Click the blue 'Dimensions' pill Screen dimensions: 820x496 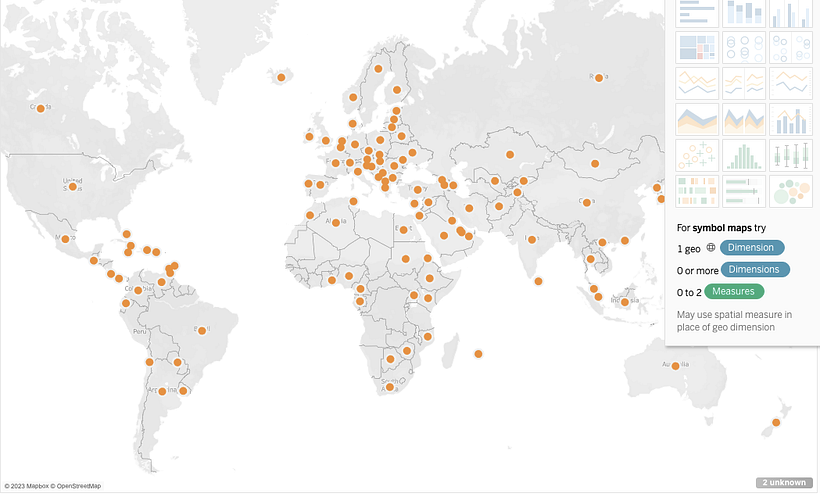click(755, 269)
